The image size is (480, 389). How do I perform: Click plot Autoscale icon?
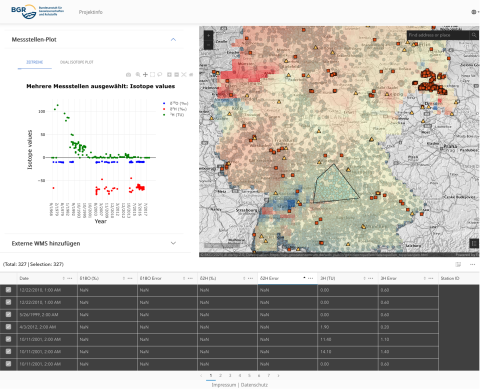click(x=184, y=75)
